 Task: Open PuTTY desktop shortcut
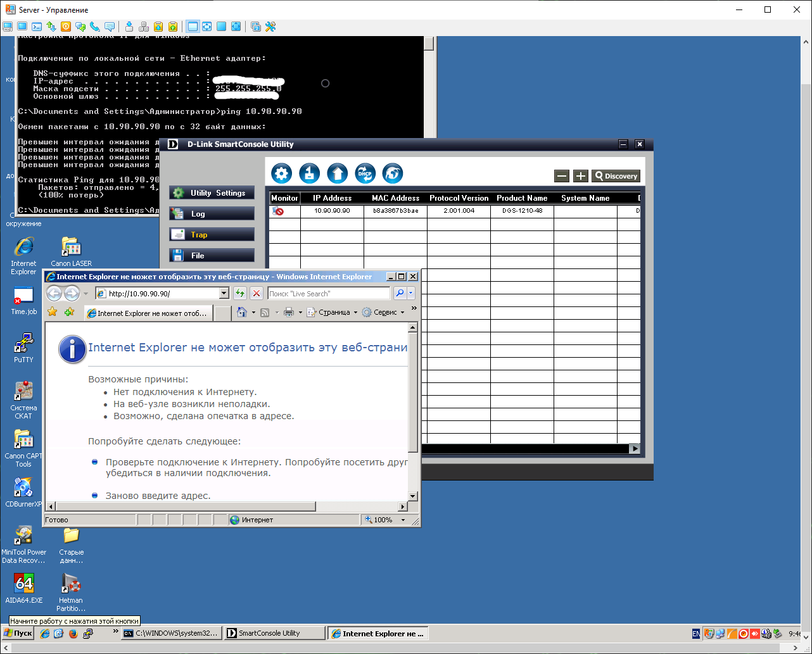coord(23,346)
